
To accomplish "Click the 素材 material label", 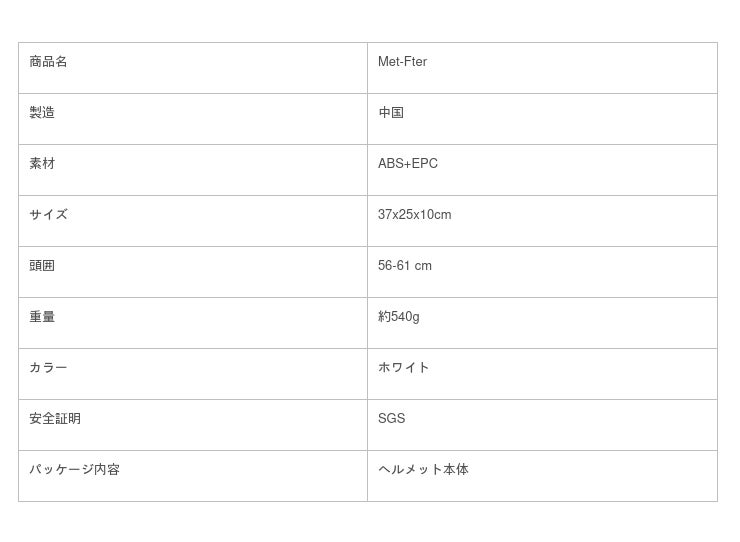I will point(42,164).
